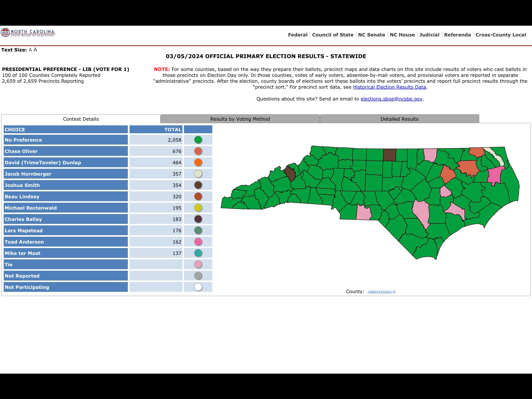The image size is (532, 399).
Task: Click the 676 vote total cell
Action: [x=156, y=151]
